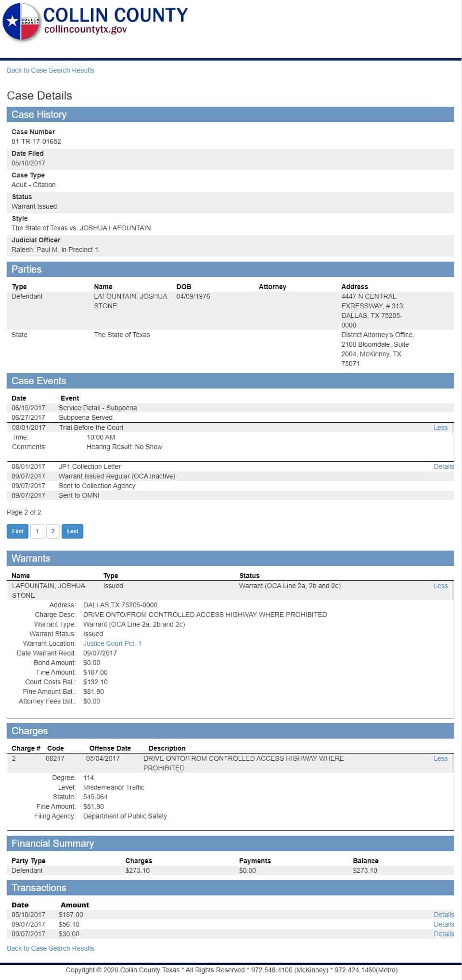This screenshot has height=980, width=462.
Task: Jump to Last page of case events
Action: (72, 531)
